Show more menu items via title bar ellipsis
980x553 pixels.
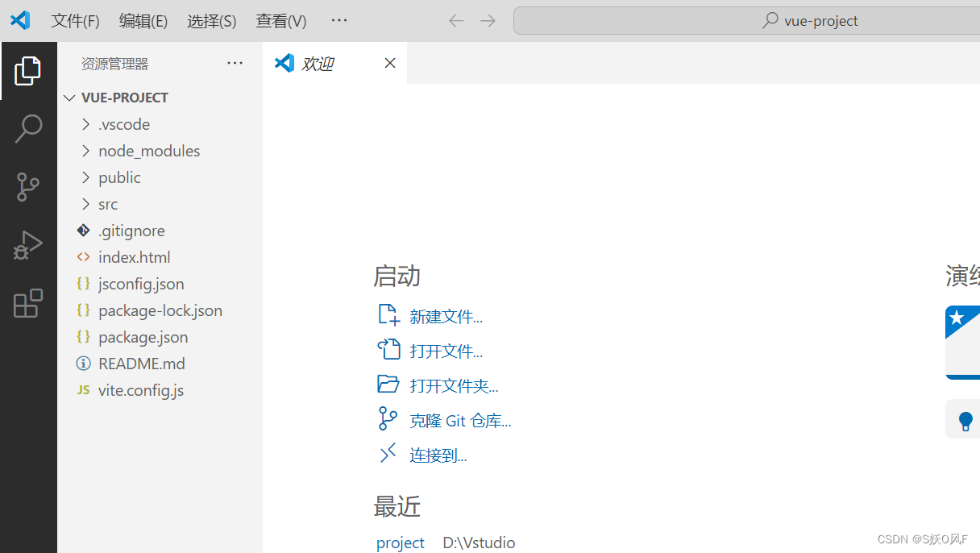coord(339,20)
